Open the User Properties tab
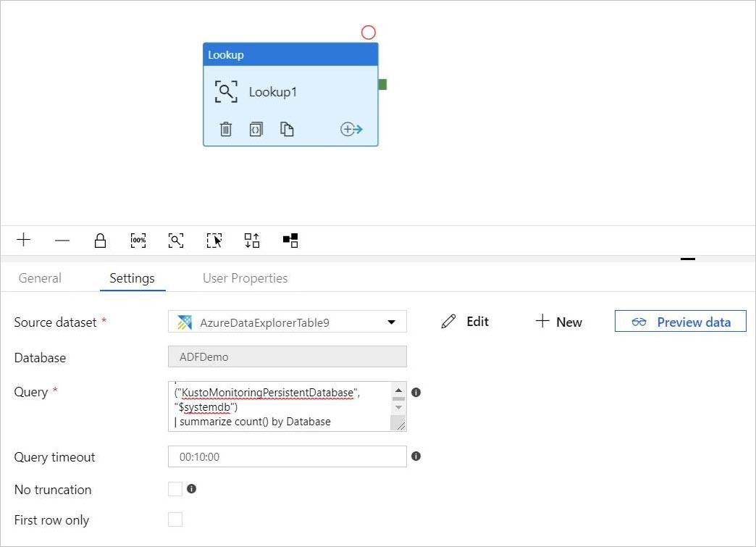 tap(244, 277)
